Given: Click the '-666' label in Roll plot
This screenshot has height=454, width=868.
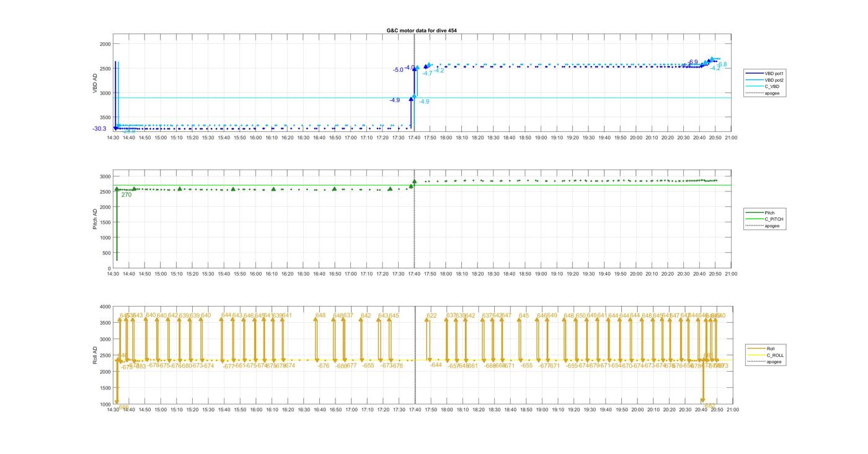Looking at the screenshot, I should (x=123, y=408).
